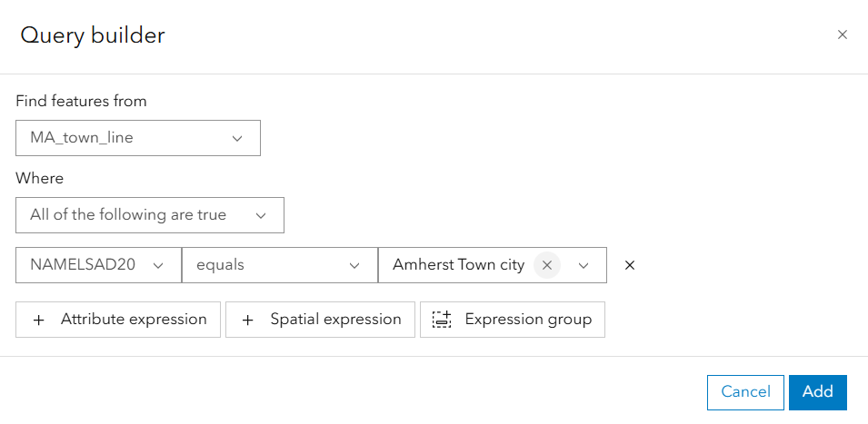Click the 'Find features from' label
868x424 pixels.
82,101
